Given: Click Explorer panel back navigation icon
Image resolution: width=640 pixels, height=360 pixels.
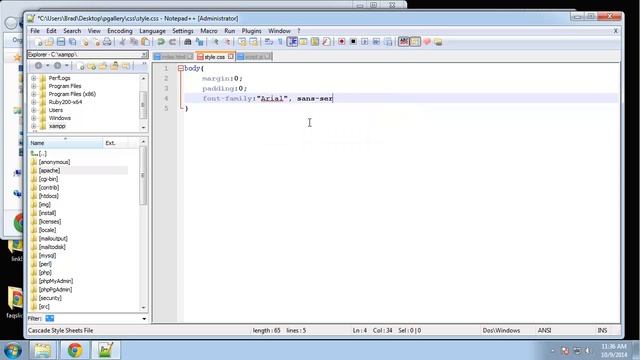Looking at the screenshot, I should coord(38,65).
